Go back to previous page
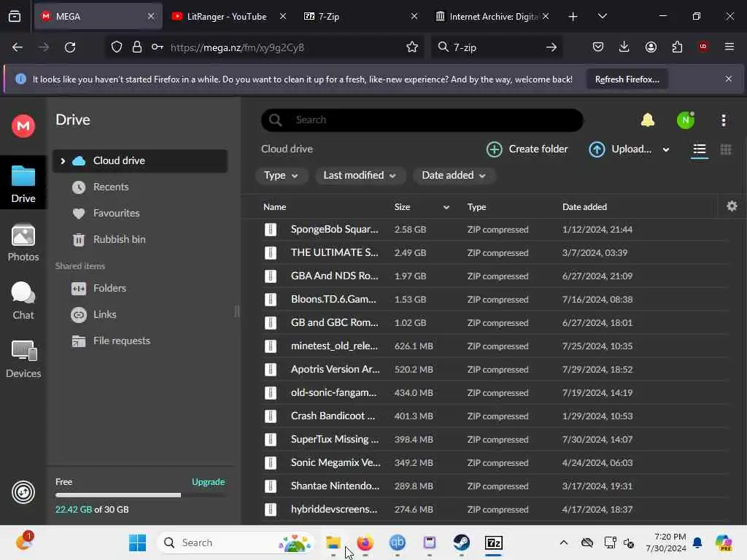 18,47
